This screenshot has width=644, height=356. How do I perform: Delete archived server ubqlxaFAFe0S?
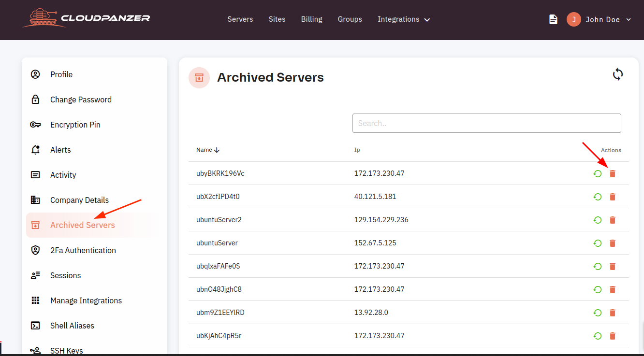613,266
